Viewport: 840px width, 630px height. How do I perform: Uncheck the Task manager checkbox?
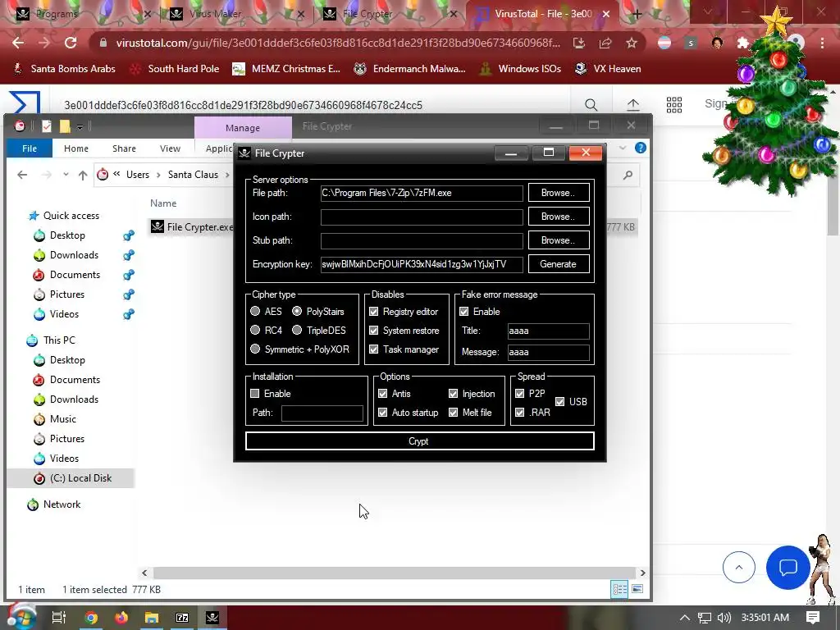[x=373, y=349]
